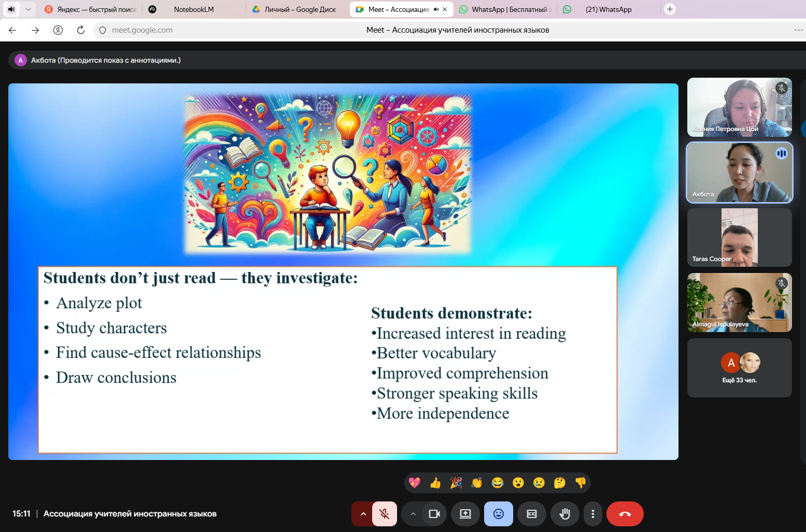The image size is (806, 532).
Task: Toggle the emoji reactions bar
Action: pos(498,514)
